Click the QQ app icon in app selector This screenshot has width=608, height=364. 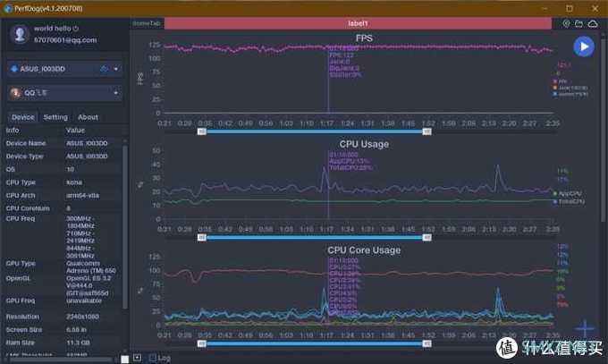tap(15, 93)
